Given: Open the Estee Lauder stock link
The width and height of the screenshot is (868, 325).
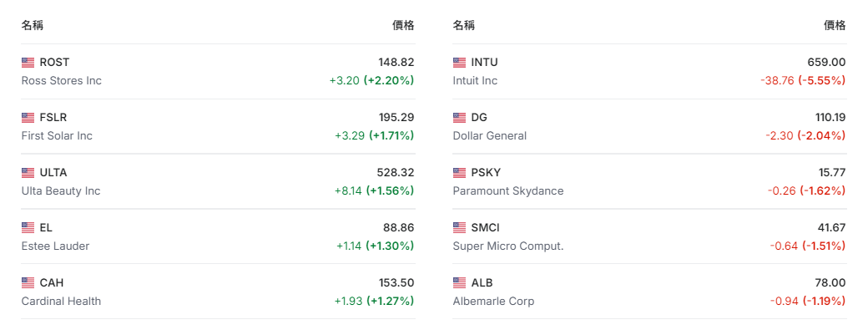Looking at the screenshot, I should click(55, 246).
